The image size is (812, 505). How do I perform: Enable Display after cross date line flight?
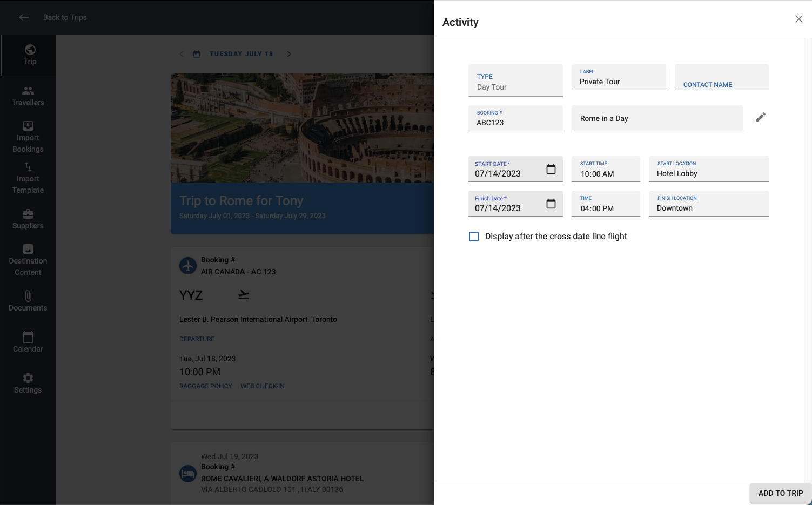point(474,237)
